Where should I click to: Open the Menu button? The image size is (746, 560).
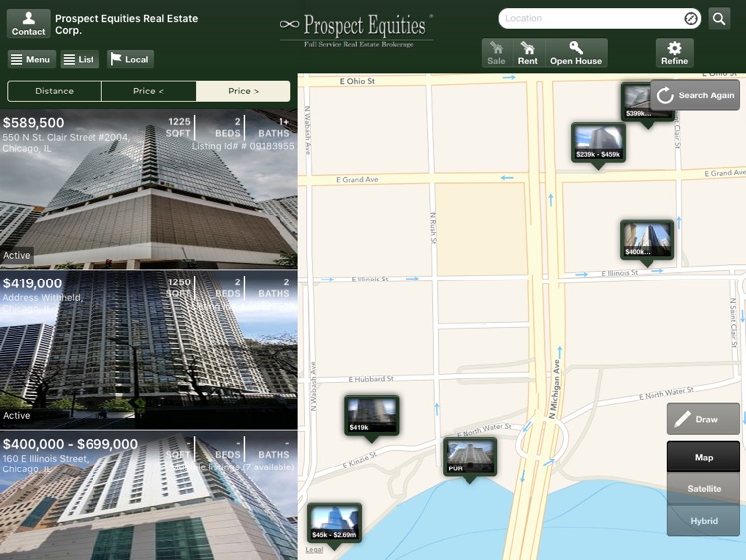31,59
